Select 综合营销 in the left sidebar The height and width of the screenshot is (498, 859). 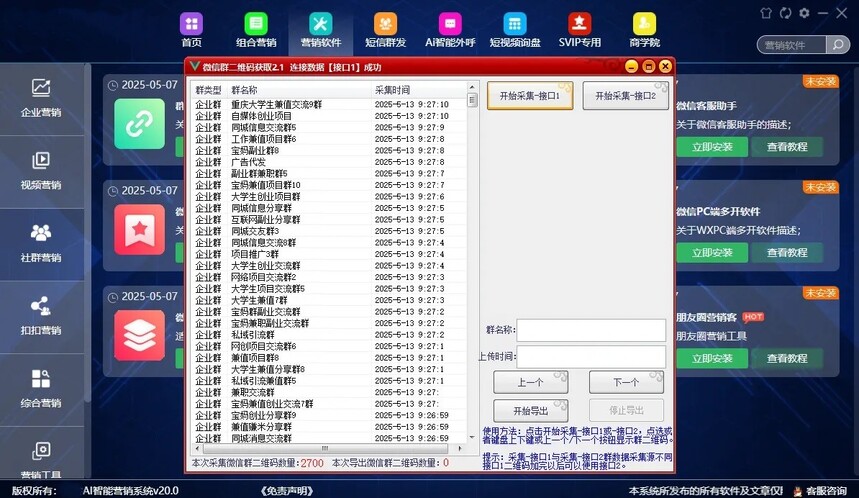(41, 390)
